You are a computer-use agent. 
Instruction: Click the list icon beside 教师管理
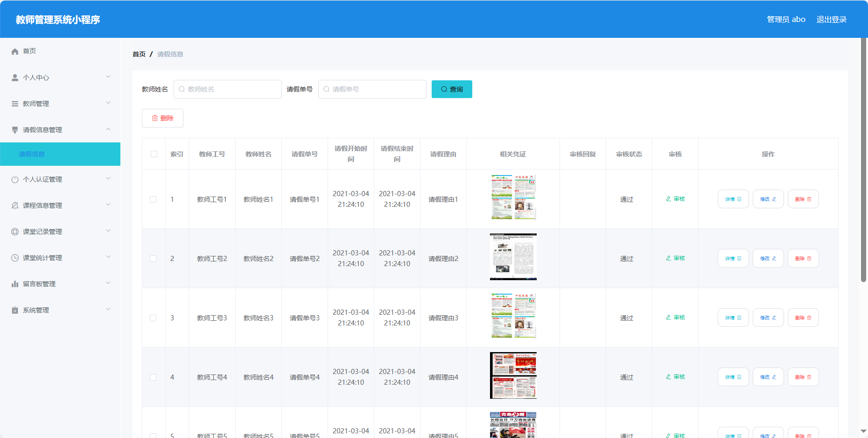15,104
